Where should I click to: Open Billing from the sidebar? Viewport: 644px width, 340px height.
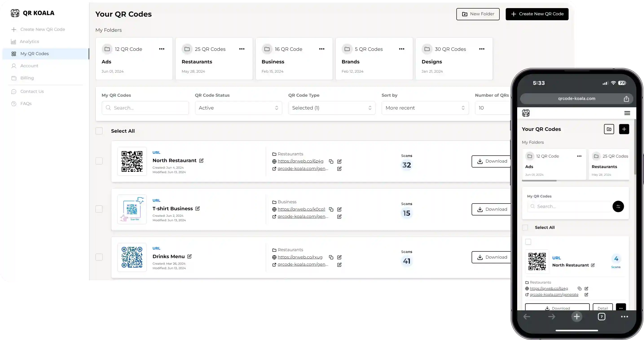[x=27, y=78]
